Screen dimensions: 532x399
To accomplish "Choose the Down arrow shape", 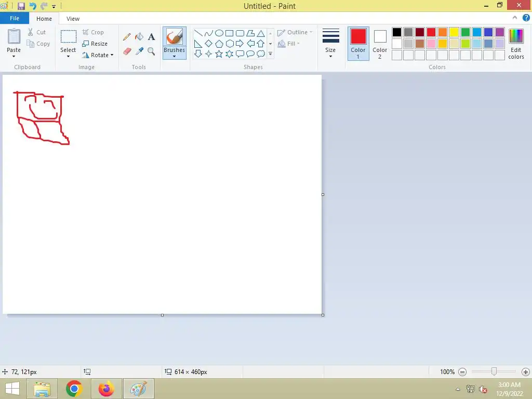I will (198, 54).
